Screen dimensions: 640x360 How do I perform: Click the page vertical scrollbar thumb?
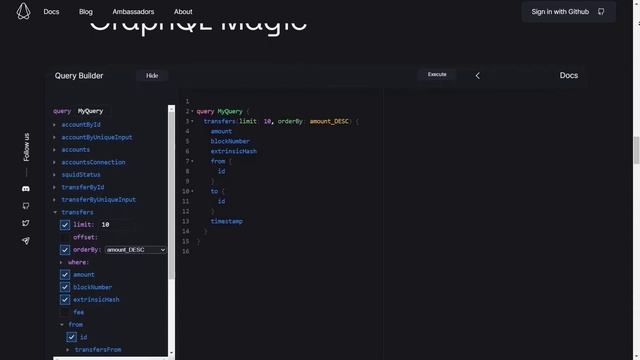pyautogui.click(x=636, y=150)
